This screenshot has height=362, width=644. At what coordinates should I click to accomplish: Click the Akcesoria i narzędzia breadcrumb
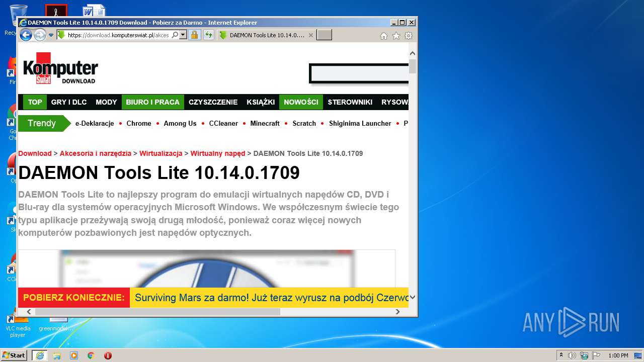96,153
